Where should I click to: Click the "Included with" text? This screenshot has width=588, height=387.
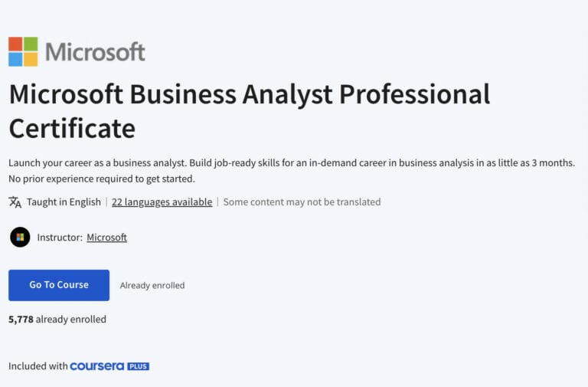[x=38, y=366]
